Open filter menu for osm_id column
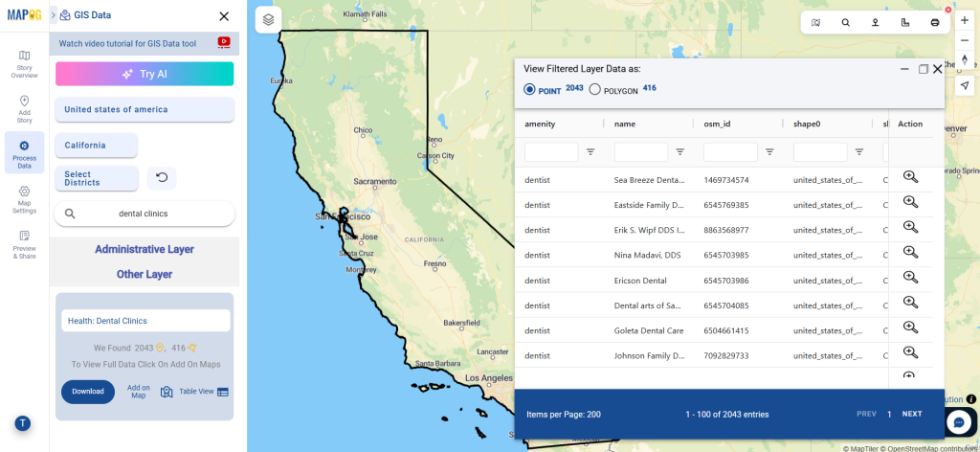The width and height of the screenshot is (980, 452). (x=769, y=151)
